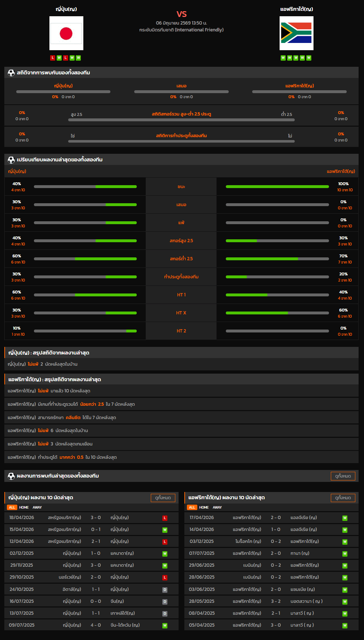Click W result badge for 14/04/2026 match
The height and width of the screenshot is (640, 364).
point(345,530)
